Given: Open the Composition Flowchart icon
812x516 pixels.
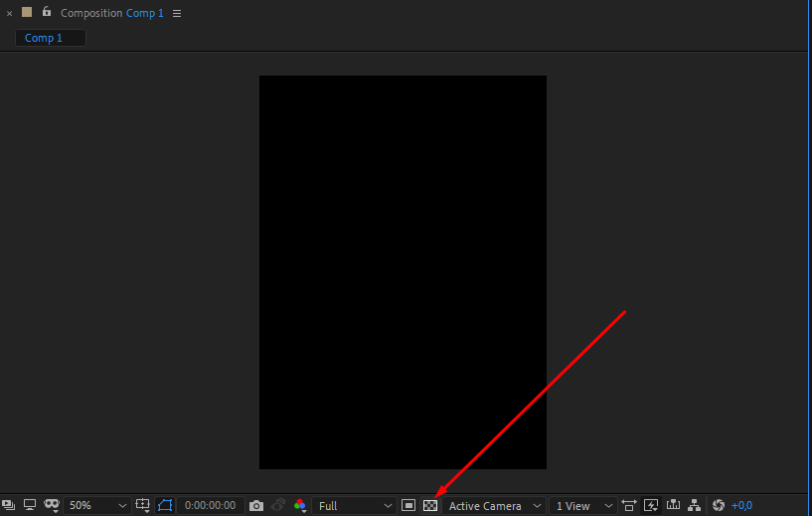Looking at the screenshot, I should tap(695, 505).
